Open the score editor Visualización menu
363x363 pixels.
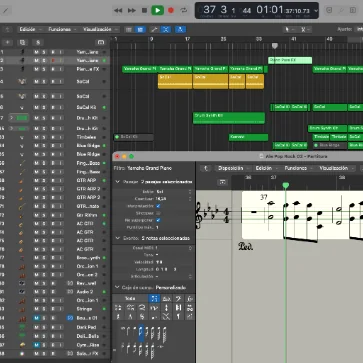pos(336,168)
